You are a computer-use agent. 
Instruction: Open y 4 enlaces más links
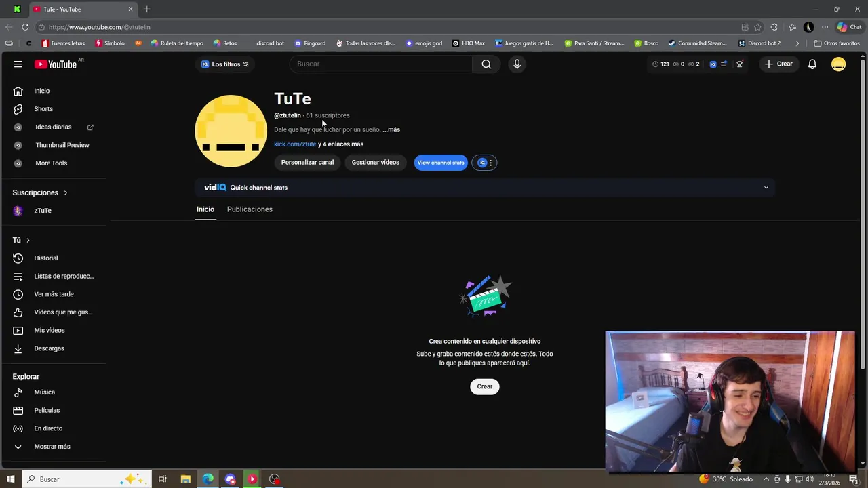pos(341,144)
